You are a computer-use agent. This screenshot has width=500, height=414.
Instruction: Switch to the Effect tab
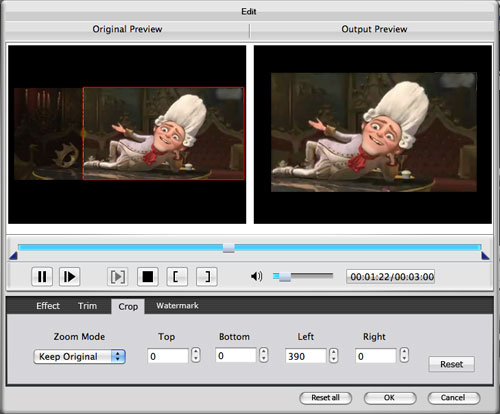48,306
